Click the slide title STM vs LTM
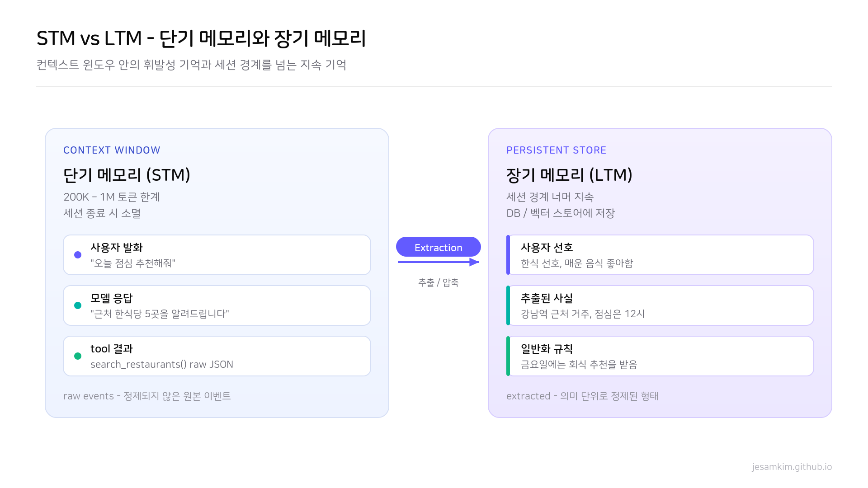 point(201,38)
